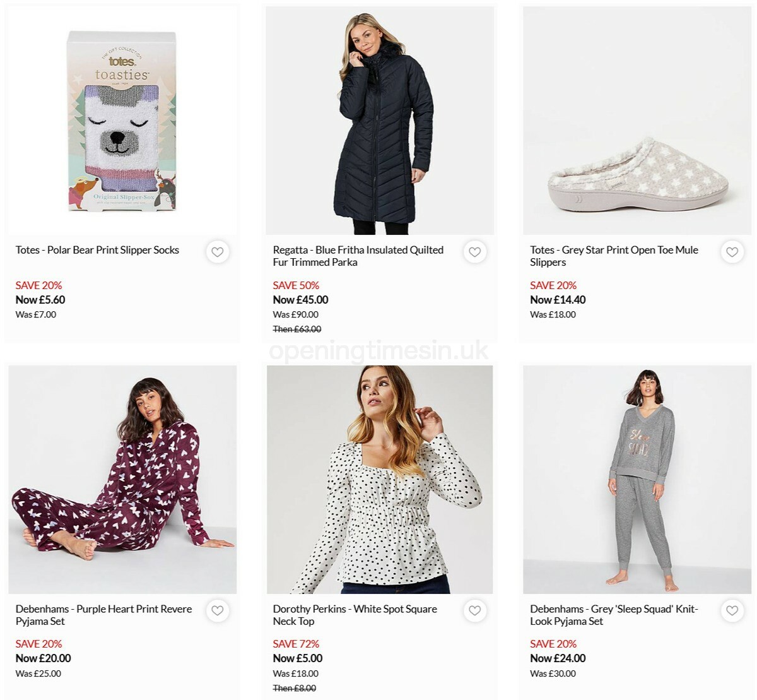Click the openingtimesin.uk watermark text
The width and height of the screenshot is (757, 700).
coord(378,352)
